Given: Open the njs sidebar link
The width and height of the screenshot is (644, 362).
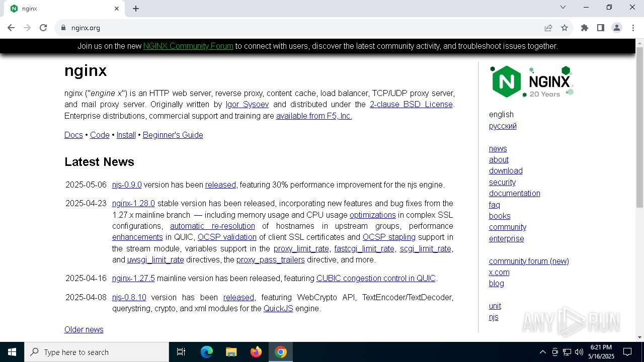Looking at the screenshot, I should point(494,317).
